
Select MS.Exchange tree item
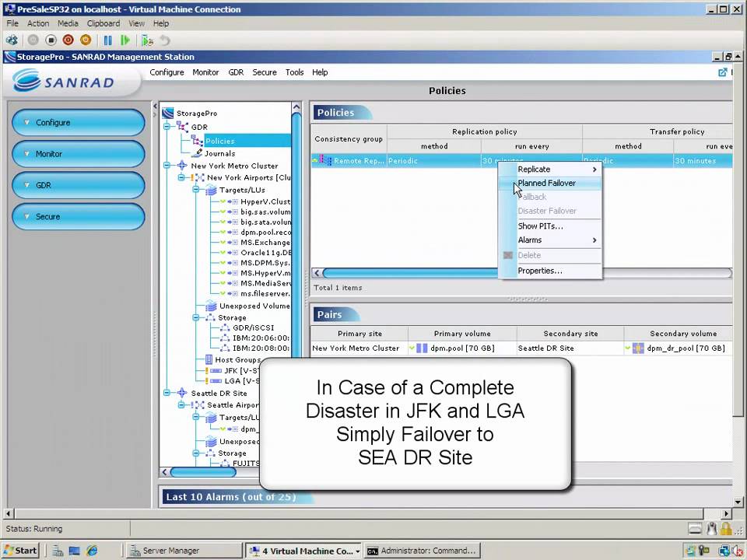(265, 243)
